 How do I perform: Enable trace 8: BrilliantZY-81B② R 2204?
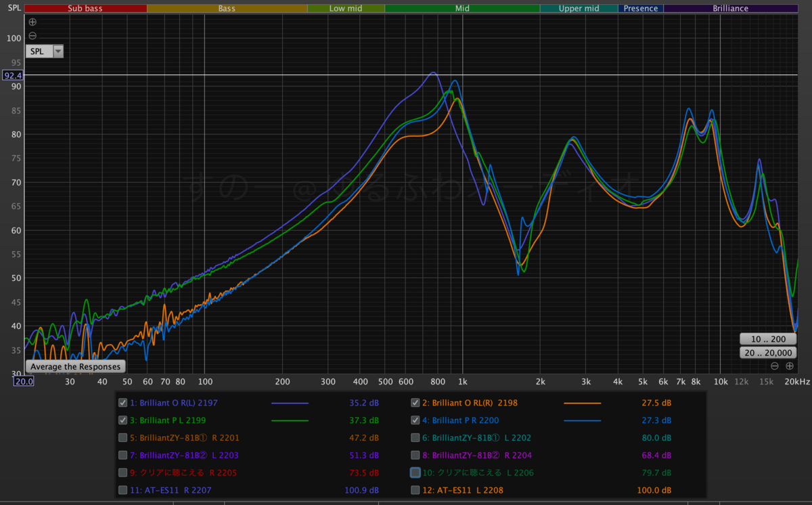[x=415, y=455]
